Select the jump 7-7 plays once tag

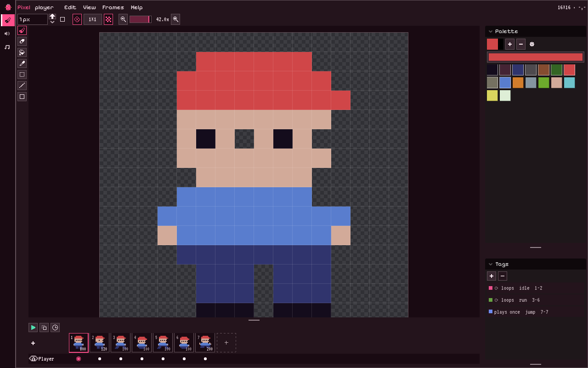coord(536,312)
